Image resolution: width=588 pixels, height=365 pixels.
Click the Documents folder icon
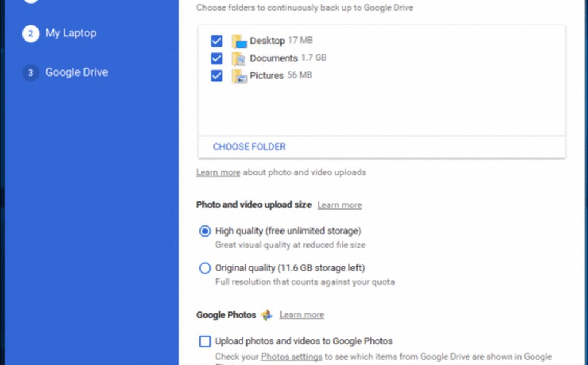(239, 59)
